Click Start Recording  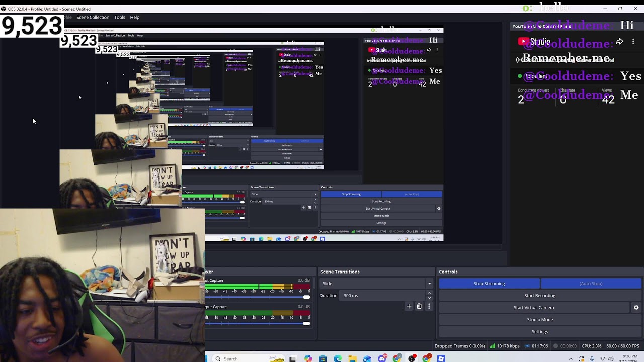(x=540, y=295)
